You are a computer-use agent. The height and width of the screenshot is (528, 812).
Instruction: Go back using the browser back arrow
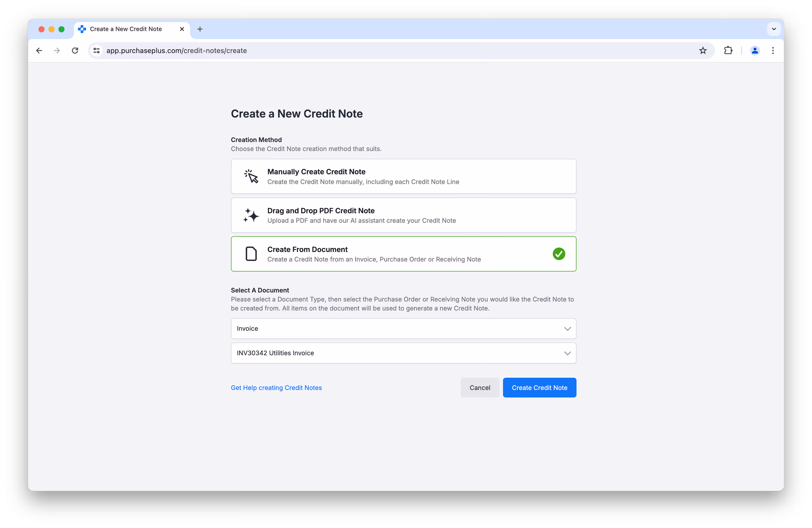(39, 51)
